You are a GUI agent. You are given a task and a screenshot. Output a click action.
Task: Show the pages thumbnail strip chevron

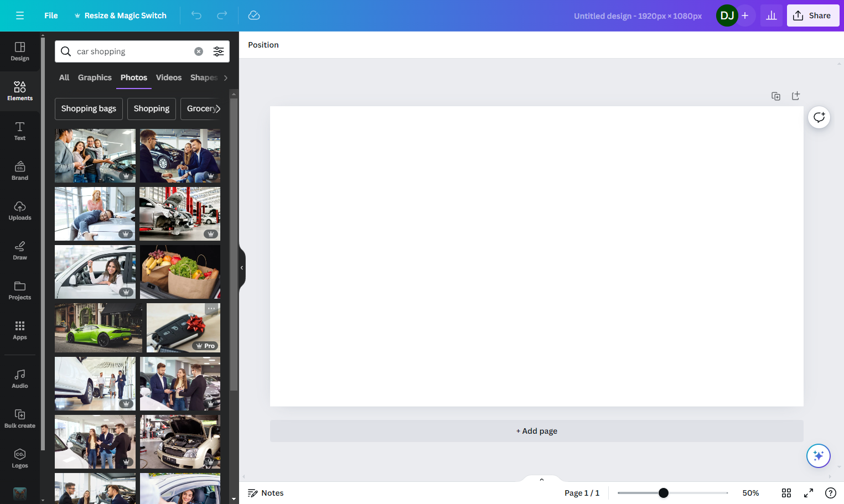click(x=542, y=479)
